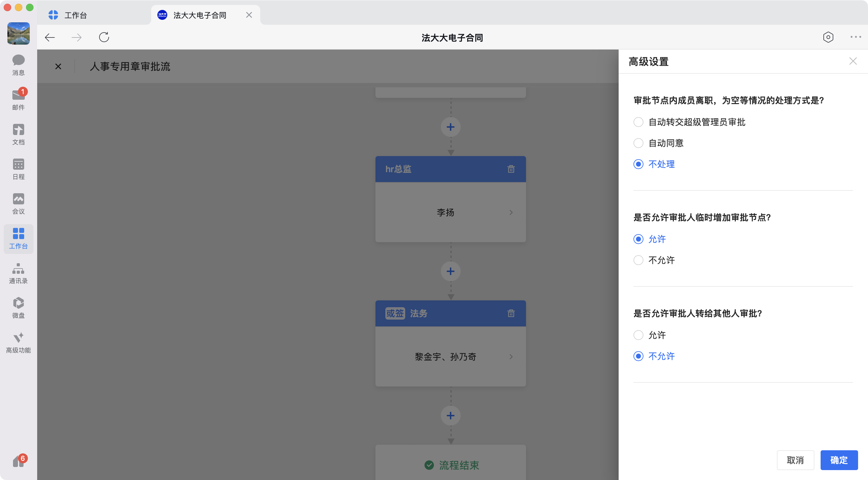Screen dimensions: 868x480
Task: Select 允许 for transferring approval
Action: coord(650,335)
